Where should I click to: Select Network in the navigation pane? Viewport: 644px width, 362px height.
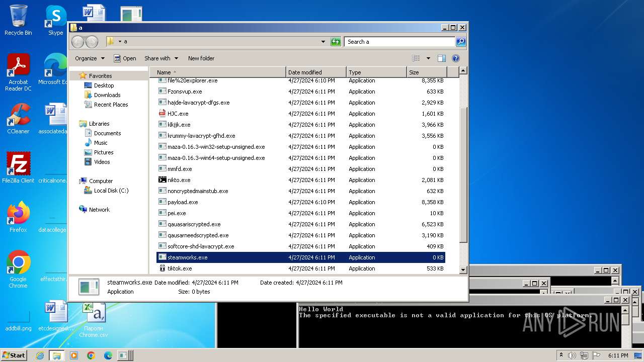99,210
